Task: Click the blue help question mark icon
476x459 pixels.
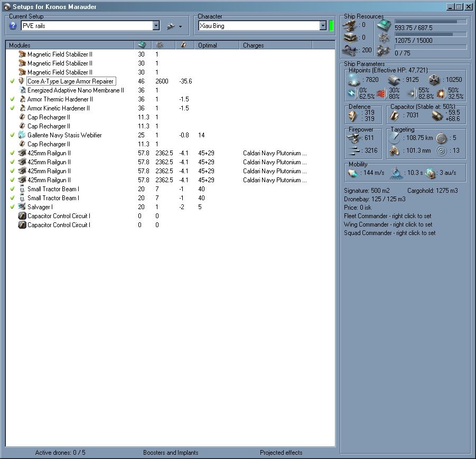Action: click(x=13, y=26)
